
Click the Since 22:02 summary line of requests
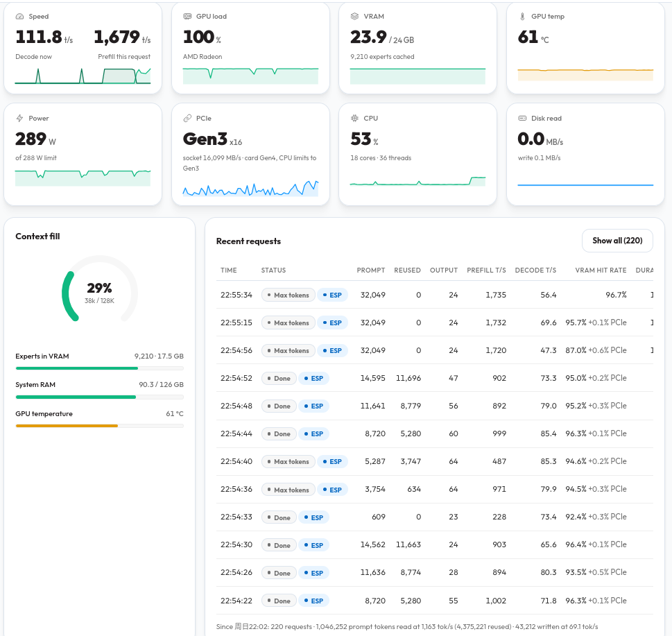[407, 626]
